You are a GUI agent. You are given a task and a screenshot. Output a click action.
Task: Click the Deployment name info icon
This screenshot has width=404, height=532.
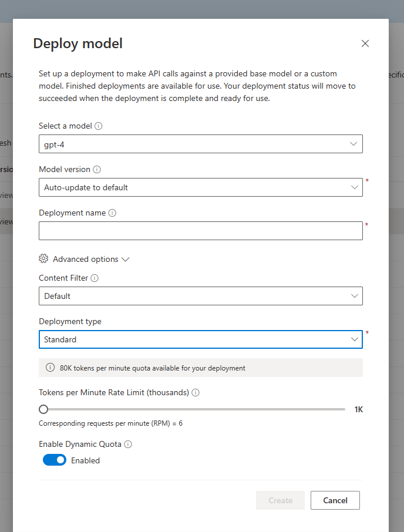112,213
